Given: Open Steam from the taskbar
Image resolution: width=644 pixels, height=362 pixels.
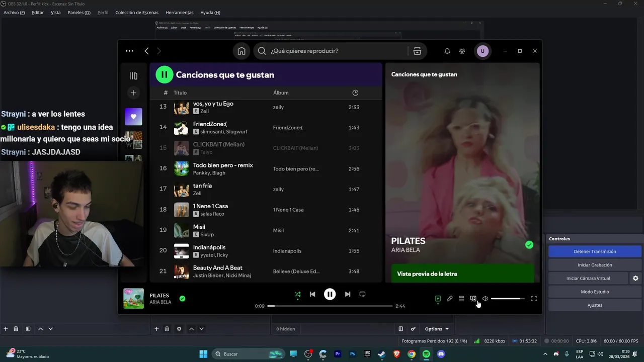Looking at the screenshot, I should 382,354.
